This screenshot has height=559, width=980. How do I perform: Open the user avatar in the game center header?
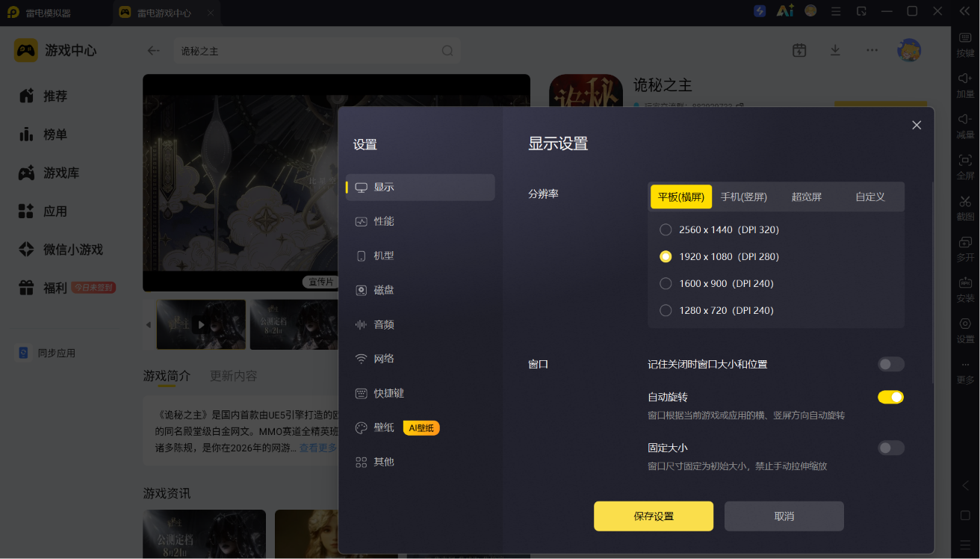click(x=909, y=50)
